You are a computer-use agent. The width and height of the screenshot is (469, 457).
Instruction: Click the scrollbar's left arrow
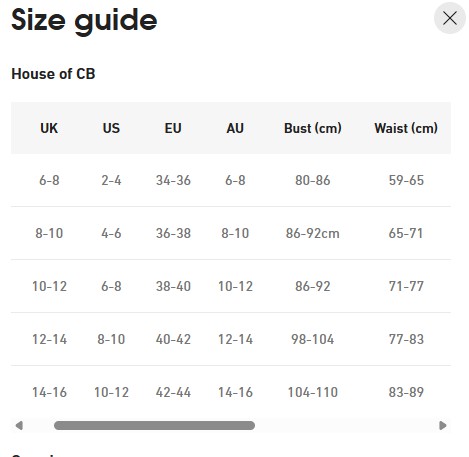pyautogui.click(x=19, y=425)
